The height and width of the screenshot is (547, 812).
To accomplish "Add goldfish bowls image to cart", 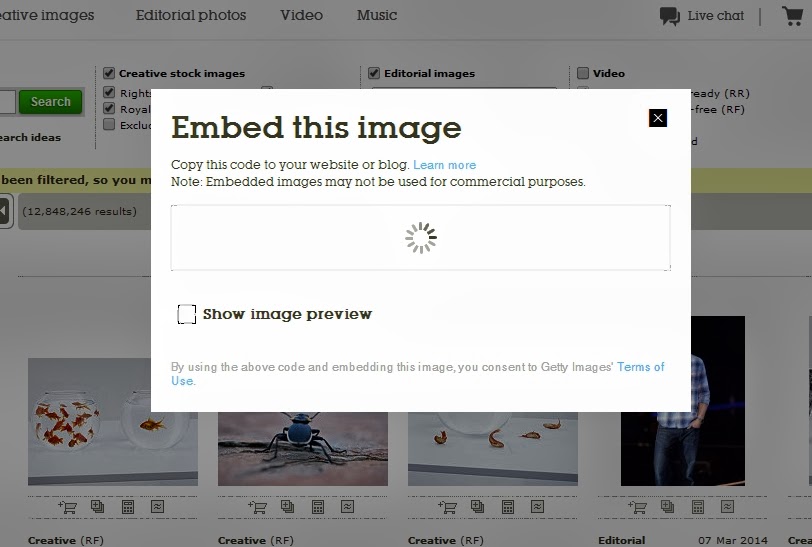I will (x=68, y=507).
